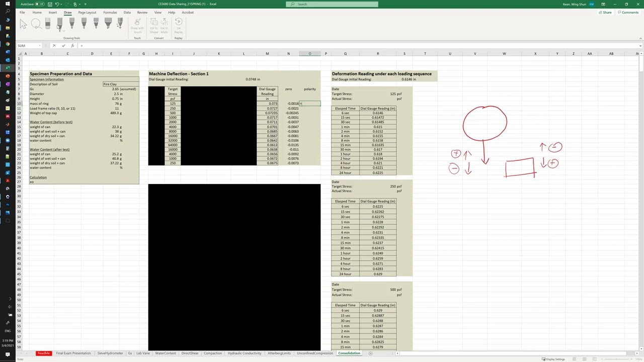Select the 'Fire Clay' cell
Image resolution: width=644 pixels, height=362 pixels.
(120, 84)
